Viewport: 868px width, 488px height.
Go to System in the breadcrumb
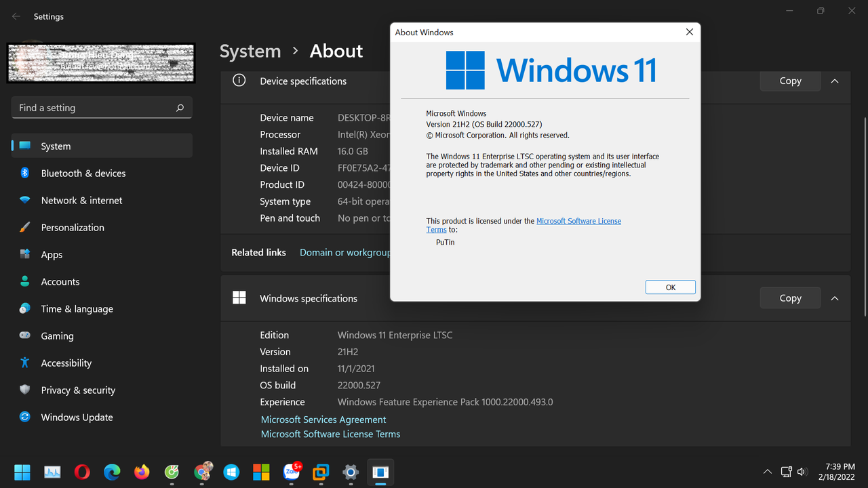click(250, 51)
